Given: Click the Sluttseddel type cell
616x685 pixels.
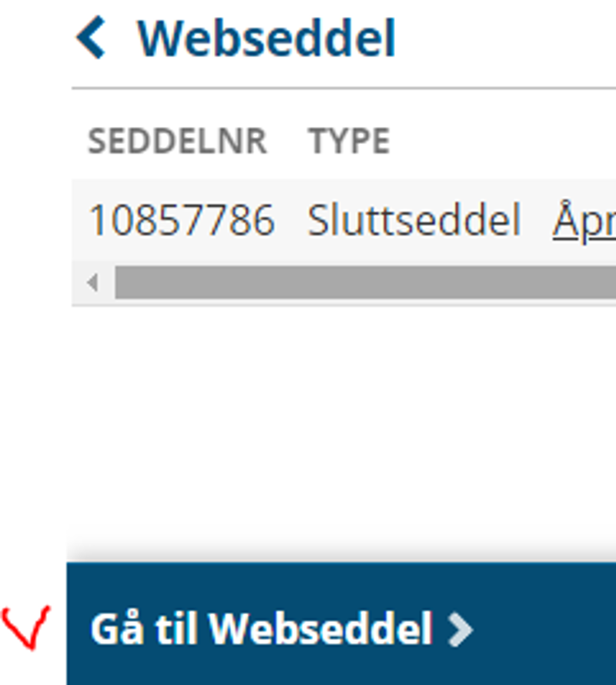Looking at the screenshot, I should coord(414,220).
